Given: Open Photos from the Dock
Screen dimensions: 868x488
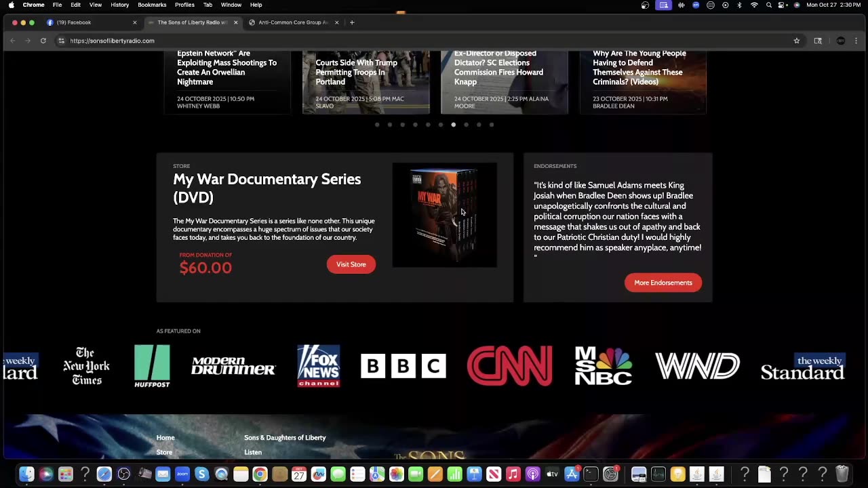Looking at the screenshot, I should pos(397,474).
